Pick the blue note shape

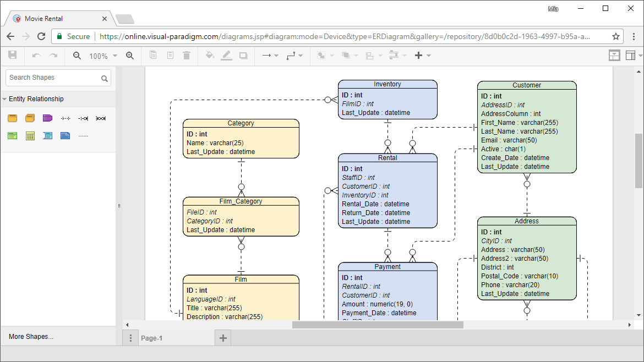(66, 136)
